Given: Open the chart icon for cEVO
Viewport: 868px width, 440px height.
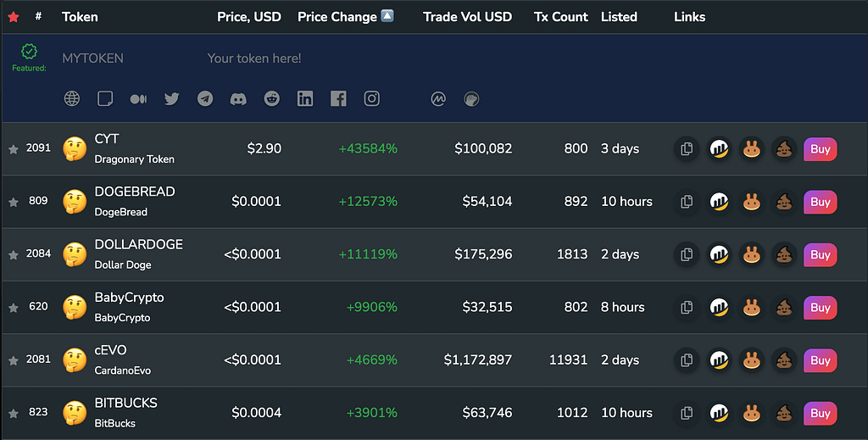Looking at the screenshot, I should pyautogui.click(x=719, y=360).
